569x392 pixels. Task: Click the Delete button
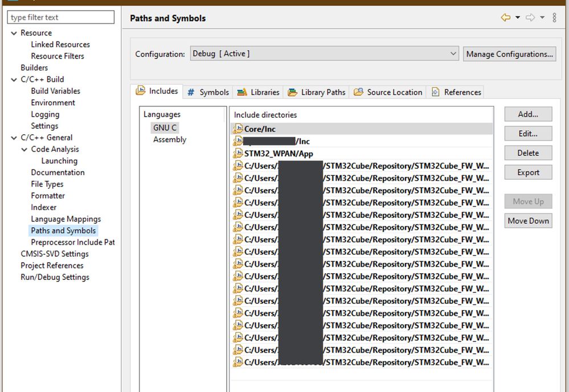pyautogui.click(x=528, y=153)
